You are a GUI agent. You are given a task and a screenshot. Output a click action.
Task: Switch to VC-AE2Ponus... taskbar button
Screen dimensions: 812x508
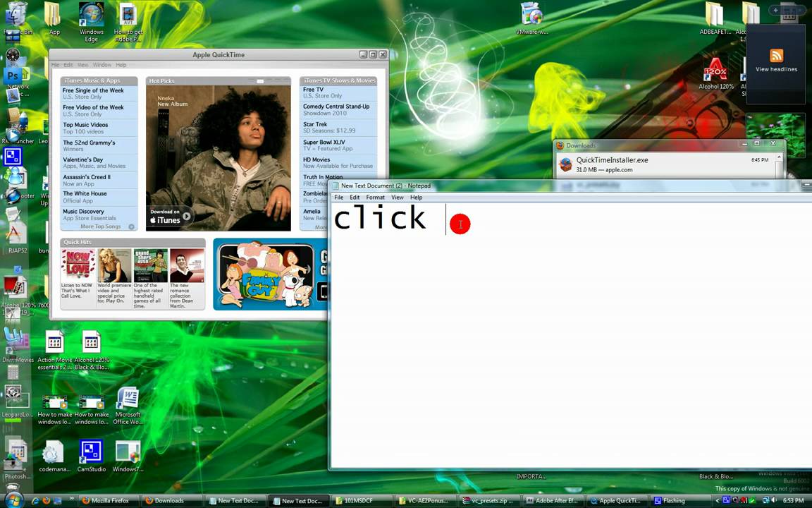tap(426, 501)
